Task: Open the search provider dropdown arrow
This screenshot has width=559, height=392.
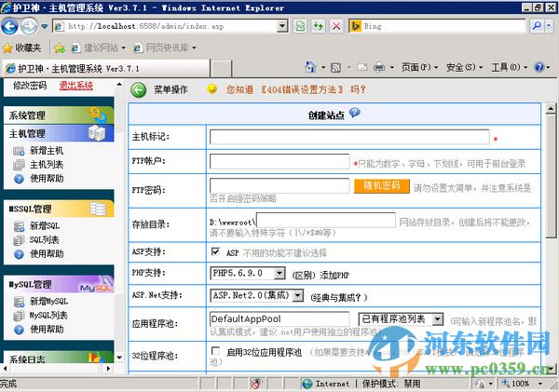Action: coord(549,26)
